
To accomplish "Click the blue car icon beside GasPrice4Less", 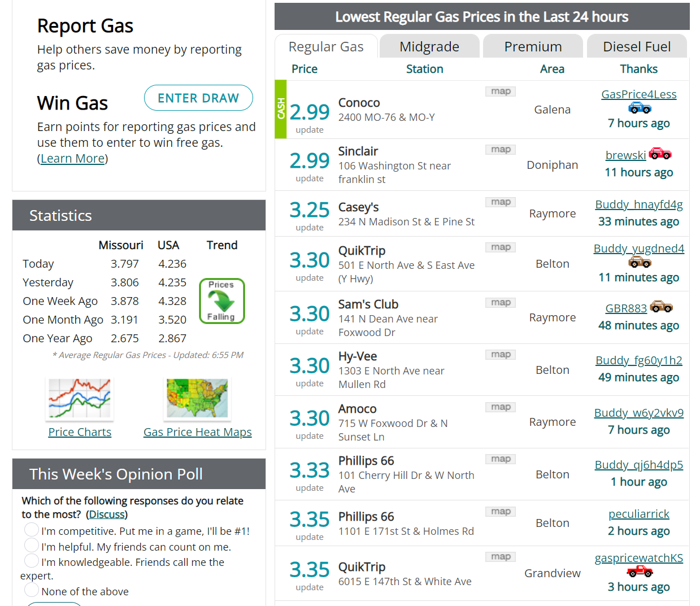I will pyautogui.click(x=638, y=108).
